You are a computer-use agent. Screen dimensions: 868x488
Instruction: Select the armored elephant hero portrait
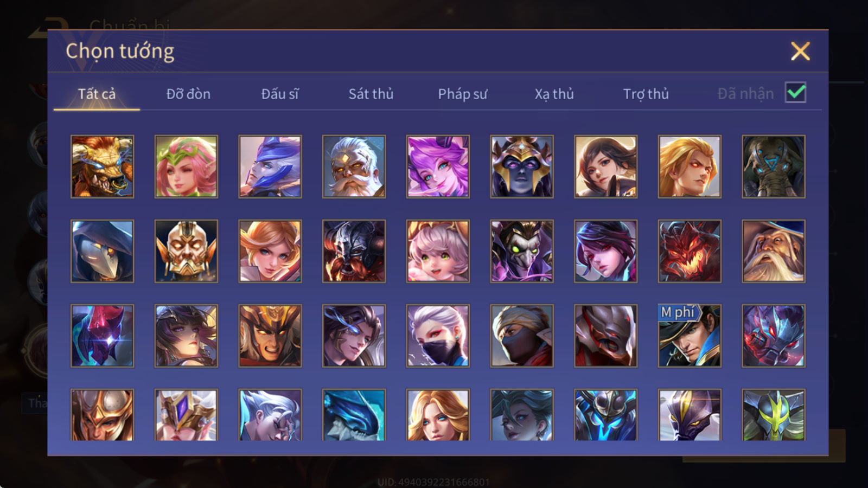point(774,166)
